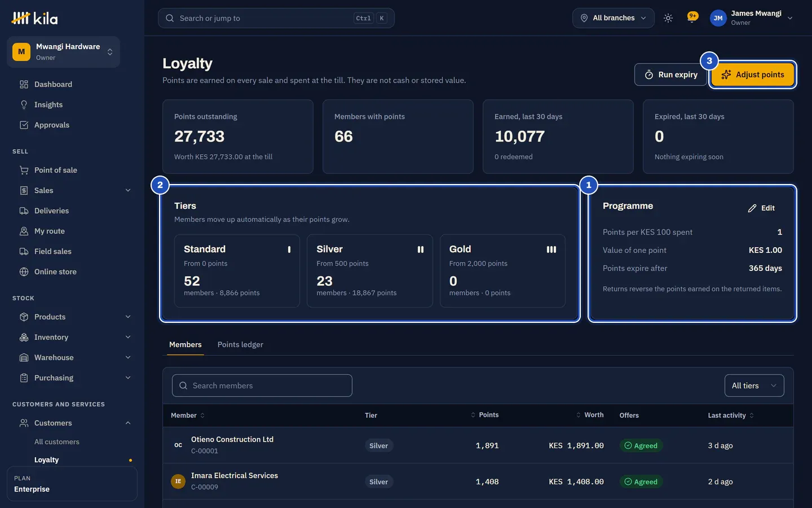Viewport: 812px width, 508px height.
Task: Sort table by Points column
Action: (485, 415)
